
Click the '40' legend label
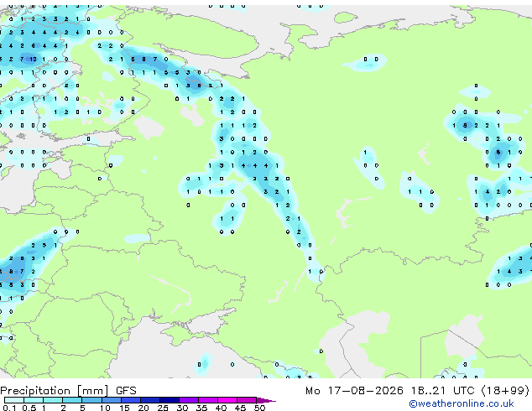(221, 408)
